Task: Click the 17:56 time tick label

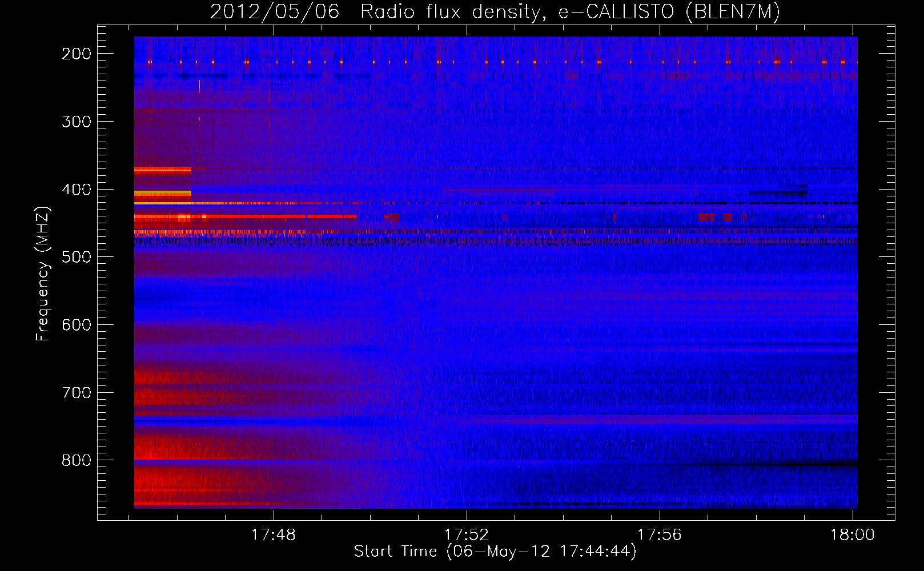Action: (x=660, y=534)
